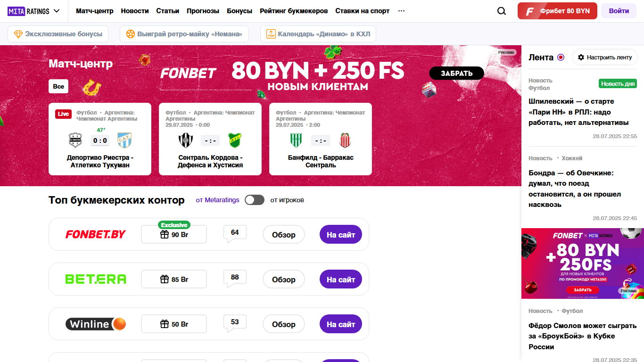Image resolution: width=644 pixels, height=362 pixels.
Task: Open the 53 comments bubble for Winline
Action: [235, 323]
